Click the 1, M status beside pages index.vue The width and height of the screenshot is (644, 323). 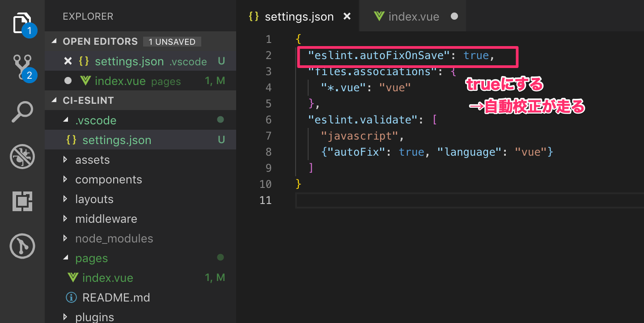(215, 278)
